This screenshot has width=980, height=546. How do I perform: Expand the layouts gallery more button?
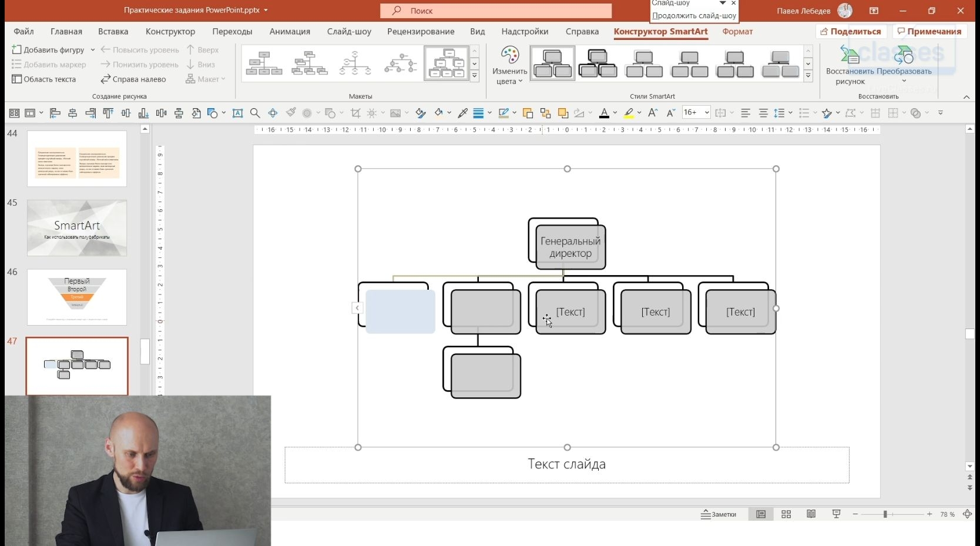(x=475, y=76)
